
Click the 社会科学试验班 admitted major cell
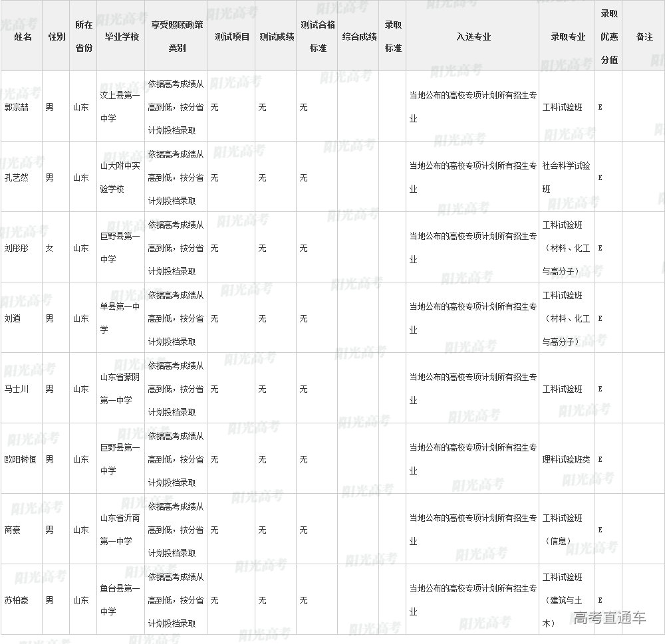566,177
